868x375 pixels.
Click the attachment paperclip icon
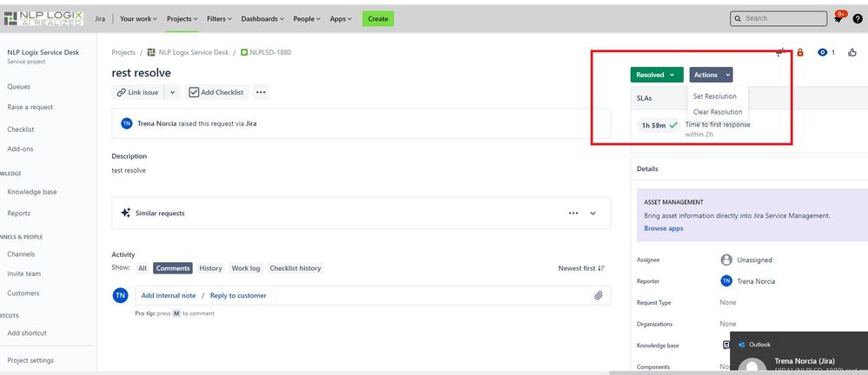[x=599, y=295]
